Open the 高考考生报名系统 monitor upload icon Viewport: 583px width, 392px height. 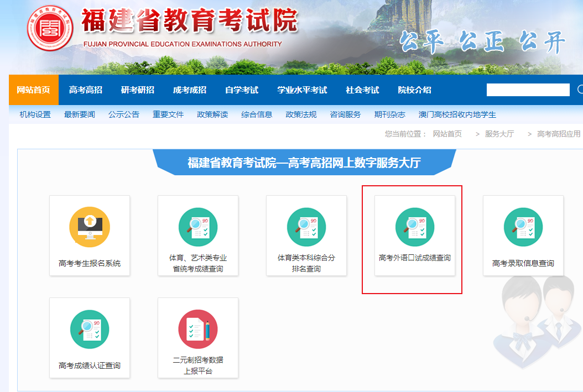tap(90, 227)
